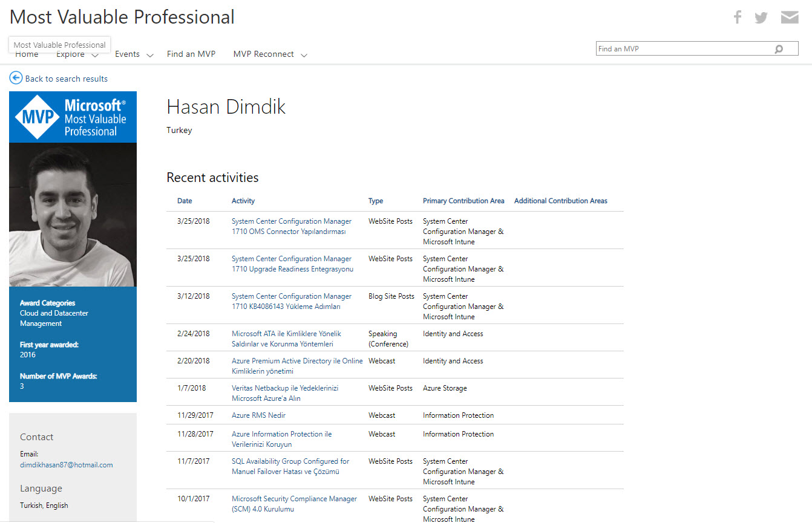This screenshot has width=812, height=523.
Task: Click the Microsoft MVP logo banner
Action: pyautogui.click(x=73, y=117)
